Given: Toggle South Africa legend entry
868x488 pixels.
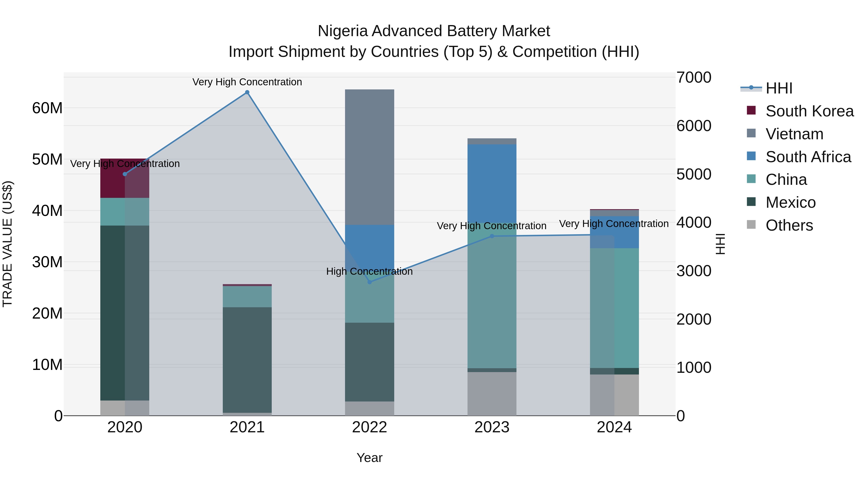Looking at the screenshot, I should (799, 157).
